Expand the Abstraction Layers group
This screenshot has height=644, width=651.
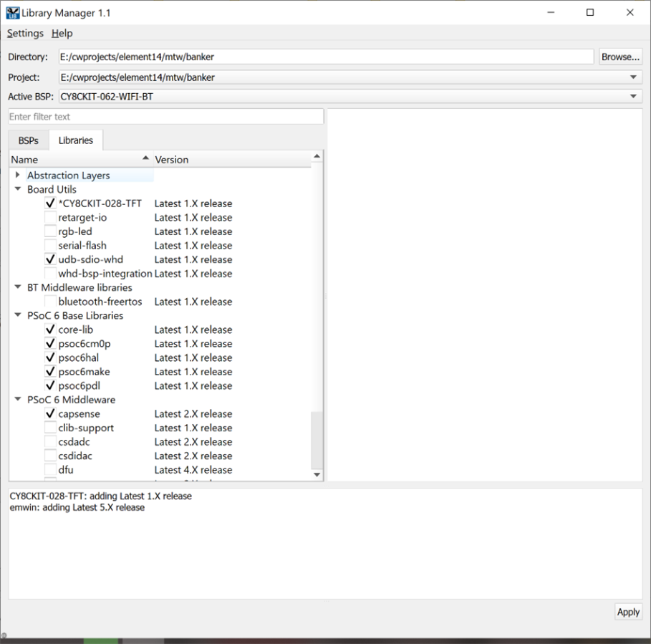(x=17, y=175)
